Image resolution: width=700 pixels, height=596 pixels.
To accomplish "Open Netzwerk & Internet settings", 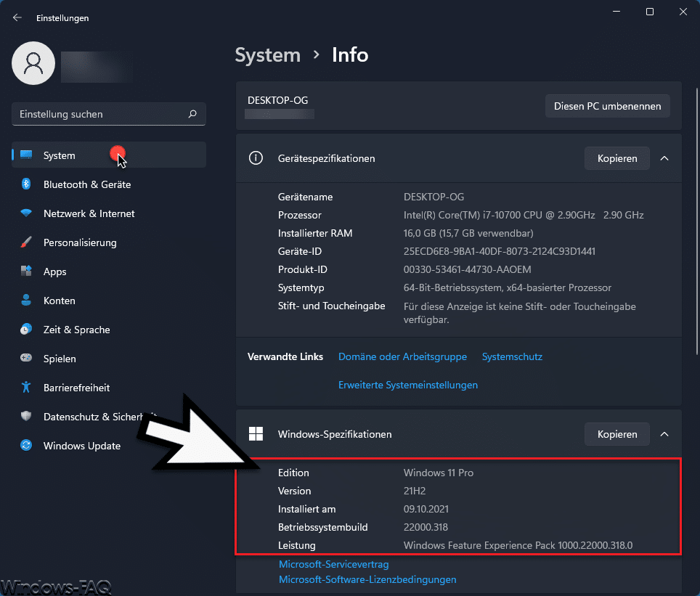I will 109,213.
